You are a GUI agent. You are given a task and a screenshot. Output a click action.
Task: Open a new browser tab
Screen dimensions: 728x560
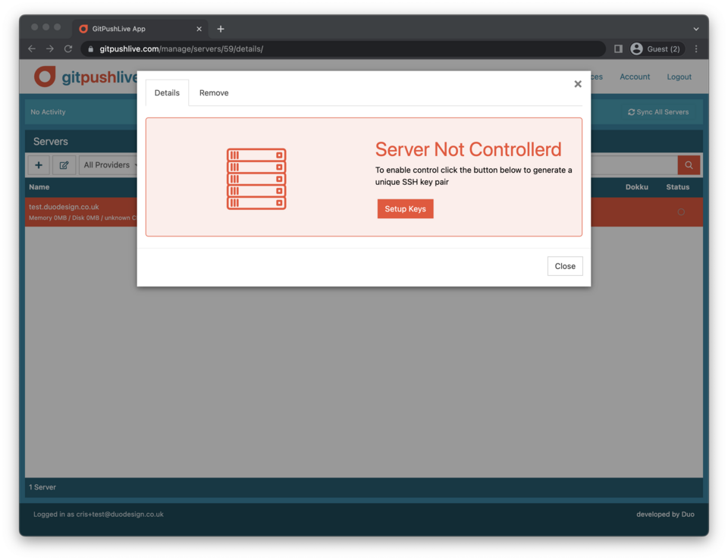[221, 29]
